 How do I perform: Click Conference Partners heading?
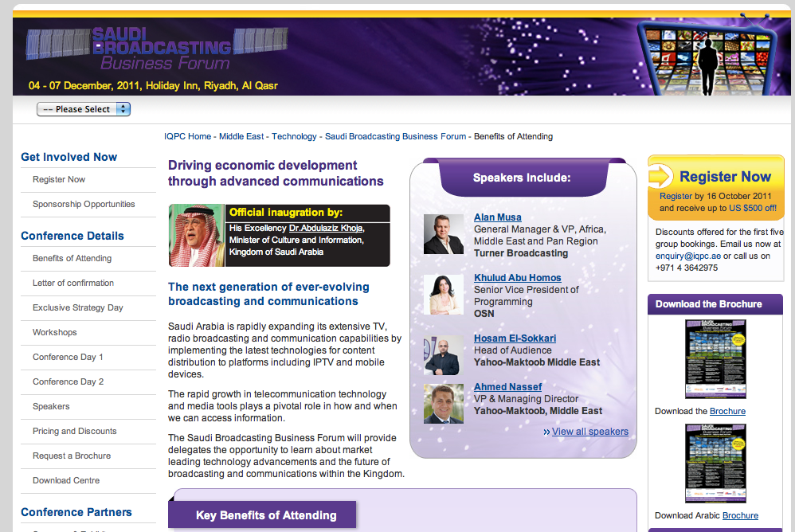(x=76, y=512)
